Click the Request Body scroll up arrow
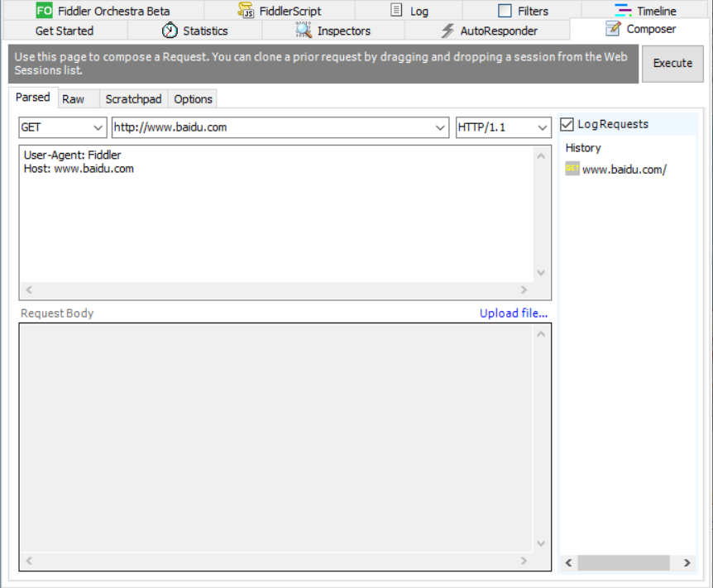The height and width of the screenshot is (588, 713). coord(541,334)
